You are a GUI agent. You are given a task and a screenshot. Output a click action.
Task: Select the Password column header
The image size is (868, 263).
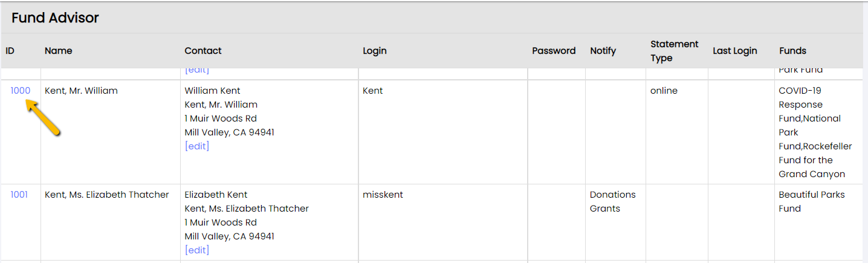click(x=554, y=51)
